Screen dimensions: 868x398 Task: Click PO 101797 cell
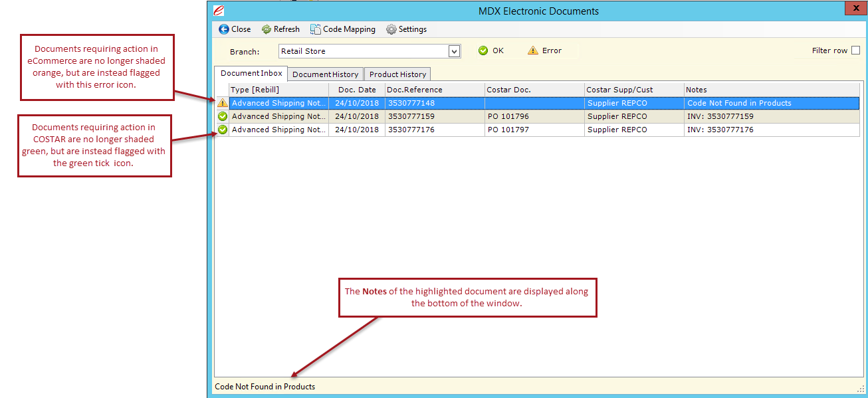point(534,130)
